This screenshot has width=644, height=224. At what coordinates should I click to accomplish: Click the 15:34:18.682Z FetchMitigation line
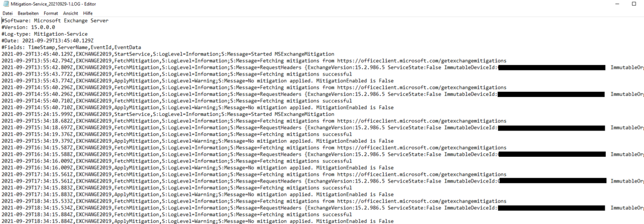254,121
